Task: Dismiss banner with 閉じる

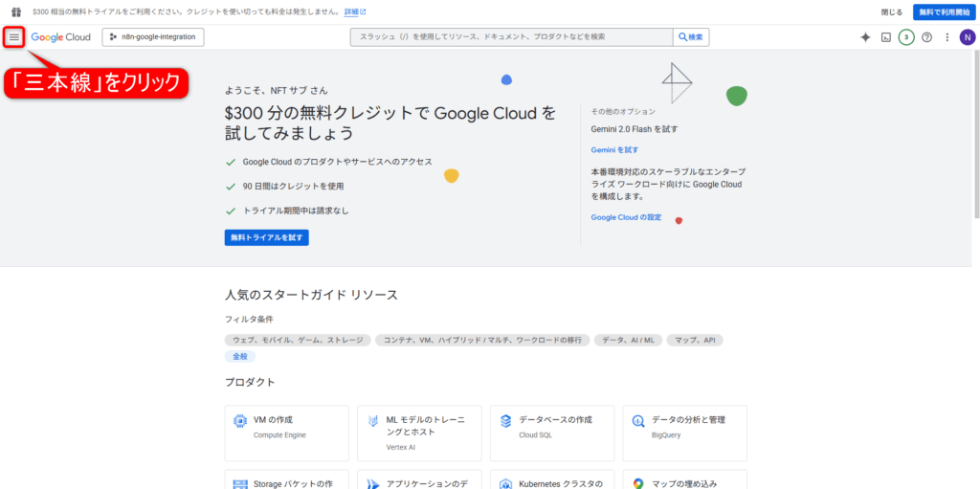Action: (891, 12)
